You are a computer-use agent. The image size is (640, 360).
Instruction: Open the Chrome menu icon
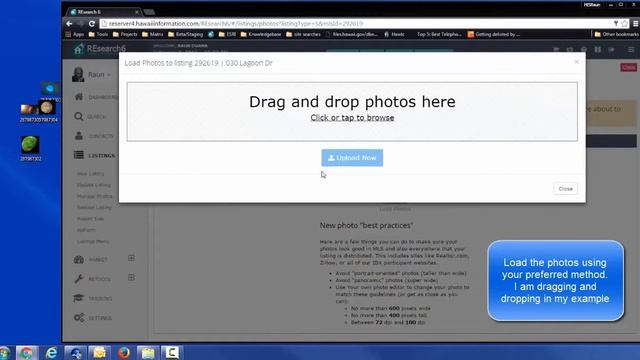pyautogui.click(x=636, y=24)
